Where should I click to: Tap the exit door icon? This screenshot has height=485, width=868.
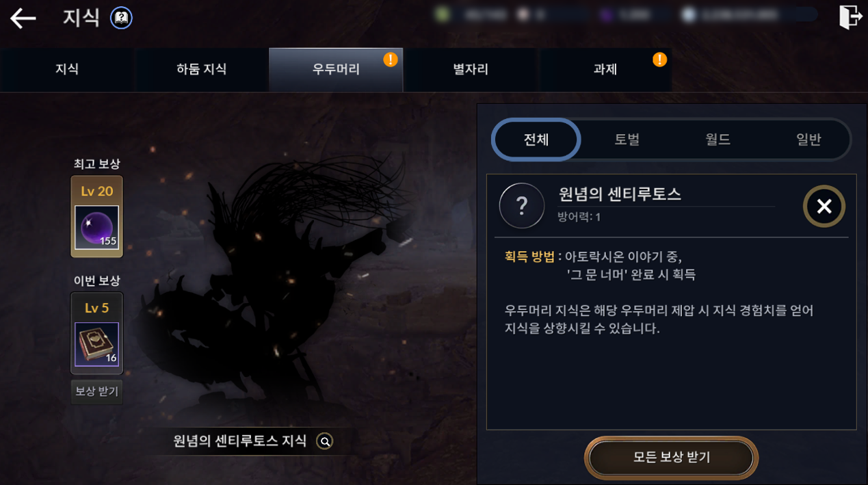(850, 17)
